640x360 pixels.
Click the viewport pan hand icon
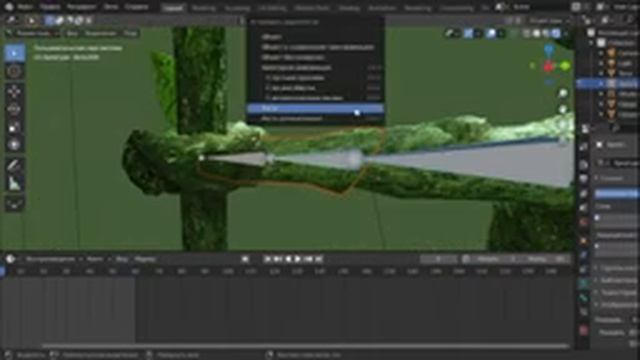tap(563, 109)
